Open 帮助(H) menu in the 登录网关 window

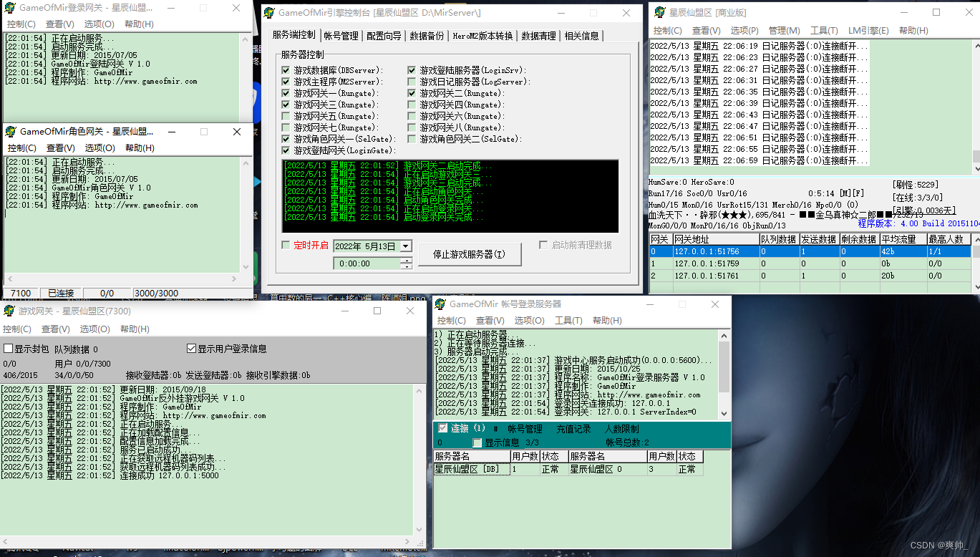click(x=139, y=24)
